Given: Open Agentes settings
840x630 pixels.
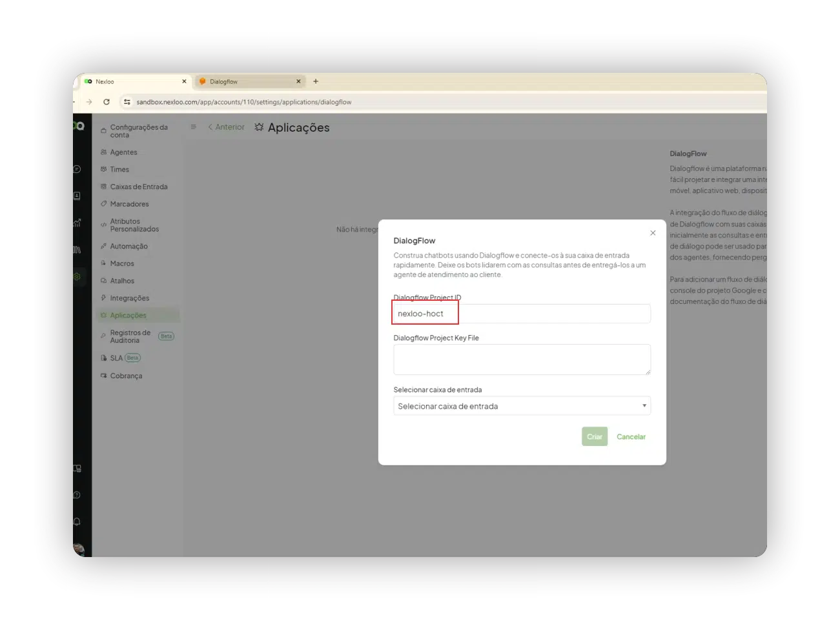Looking at the screenshot, I should tap(123, 152).
